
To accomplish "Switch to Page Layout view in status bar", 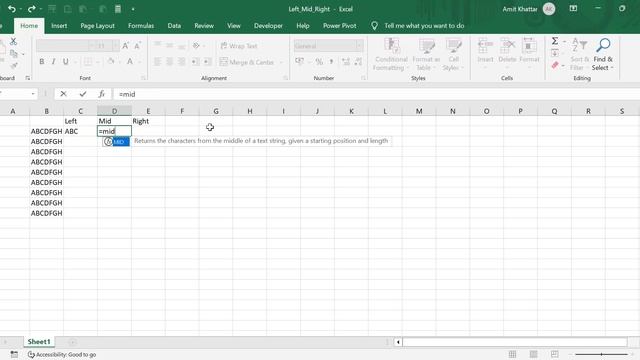I will (x=533, y=354).
